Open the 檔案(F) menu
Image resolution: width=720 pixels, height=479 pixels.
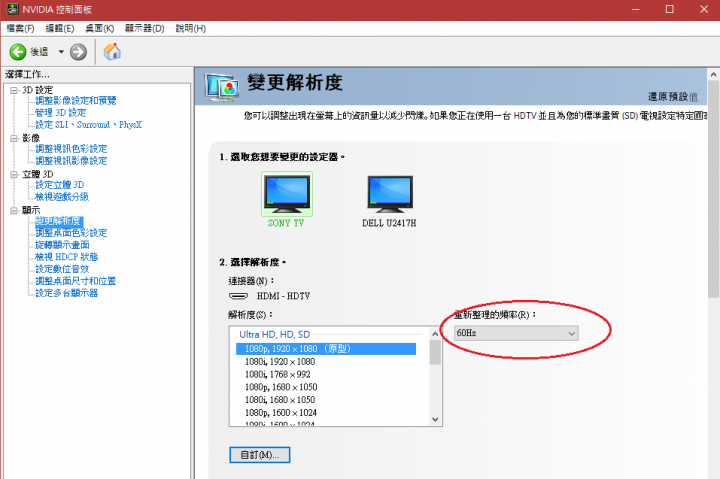(20, 28)
